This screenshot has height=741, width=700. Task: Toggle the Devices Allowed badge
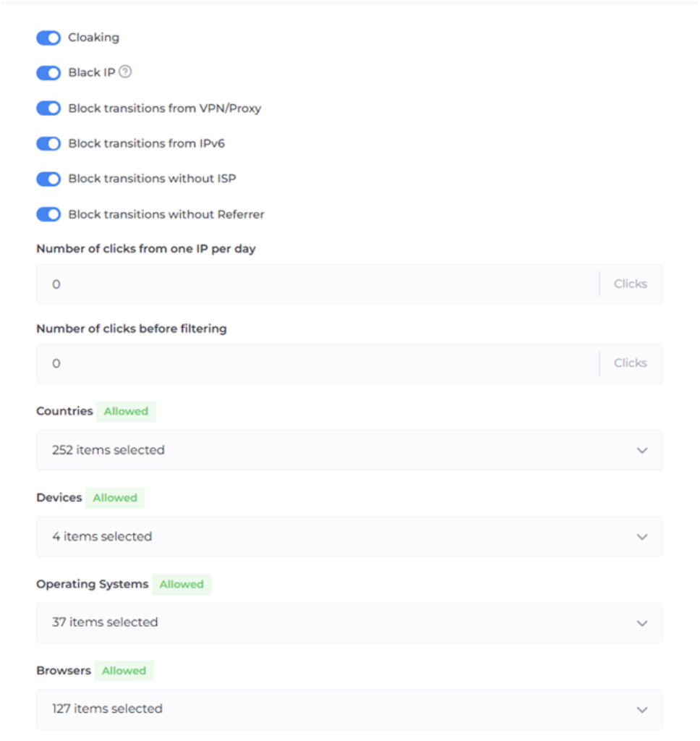[115, 498]
